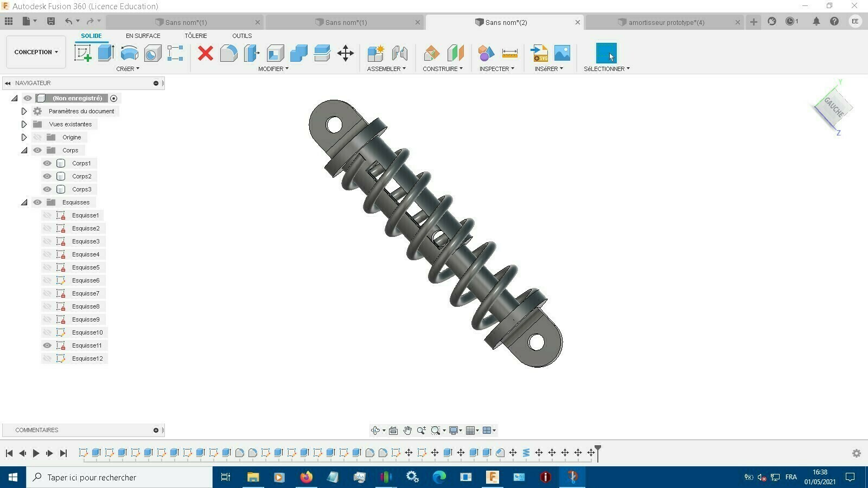This screenshot has width=868, height=488.
Task: Select the Hole tool
Action: [x=152, y=53]
